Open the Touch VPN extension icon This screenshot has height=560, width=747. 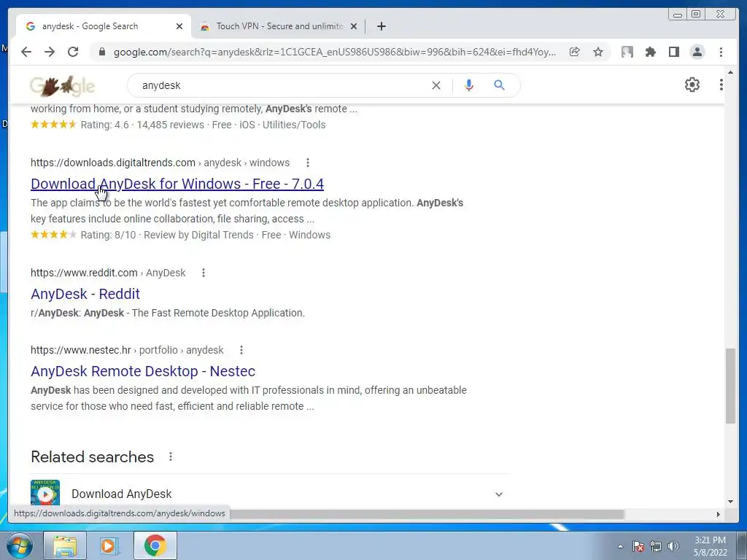(x=627, y=52)
